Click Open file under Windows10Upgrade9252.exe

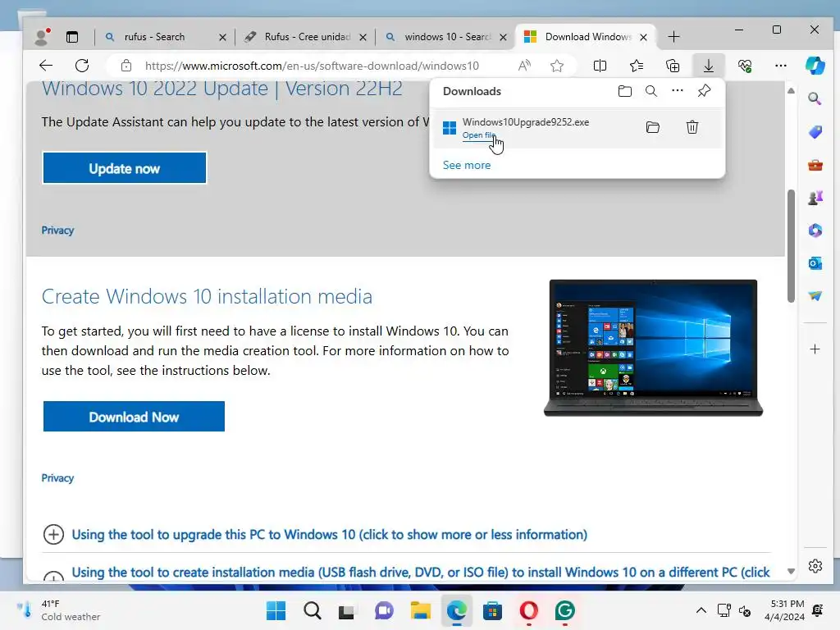coord(479,135)
